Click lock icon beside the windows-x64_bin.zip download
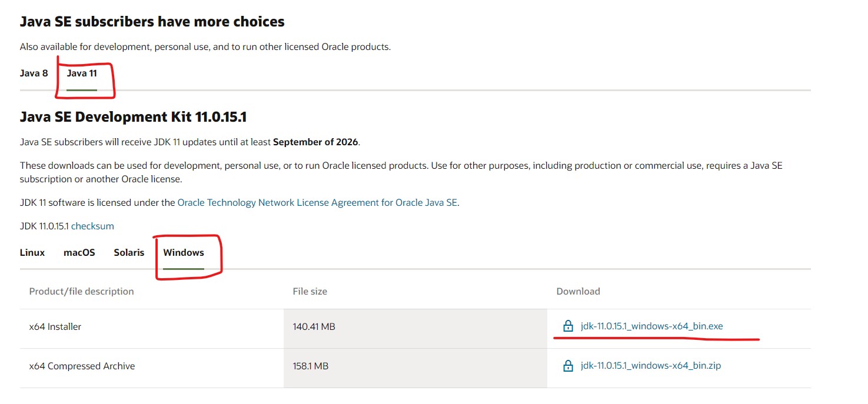The height and width of the screenshot is (404, 868). pyautogui.click(x=568, y=366)
